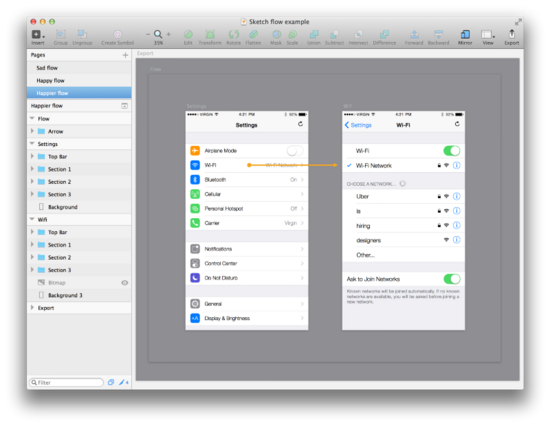The width and height of the screenshot is (550, 426).
Task: Open the View toolbar option
Action: (x=488, y=34)
